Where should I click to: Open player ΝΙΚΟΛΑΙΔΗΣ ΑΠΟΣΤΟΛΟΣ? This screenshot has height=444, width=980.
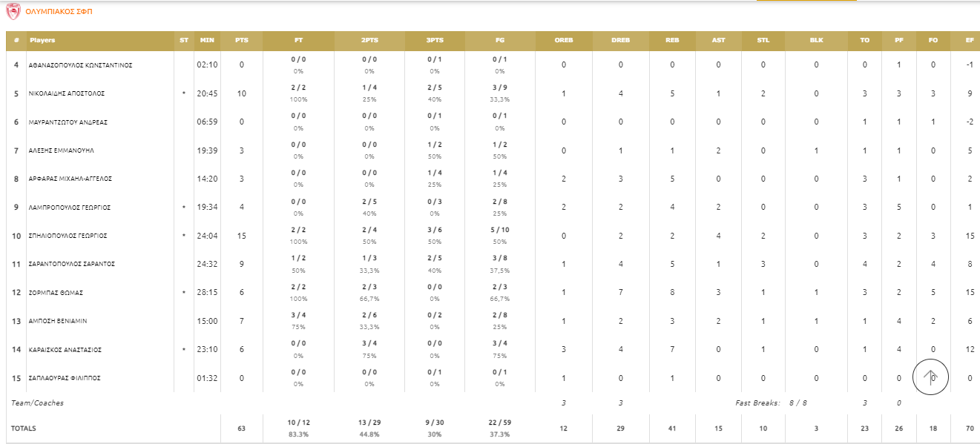(x=67, y=94)
